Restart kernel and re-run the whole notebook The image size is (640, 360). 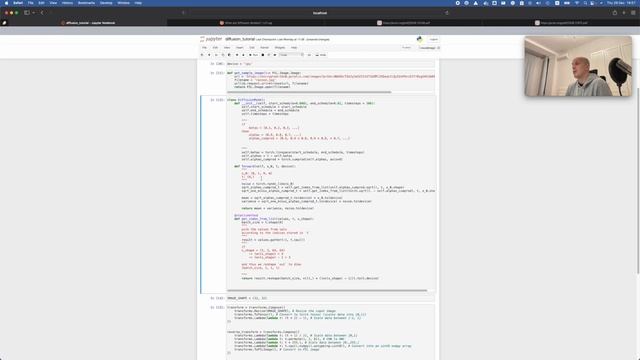pyautogui.click(x=275, y=55)
